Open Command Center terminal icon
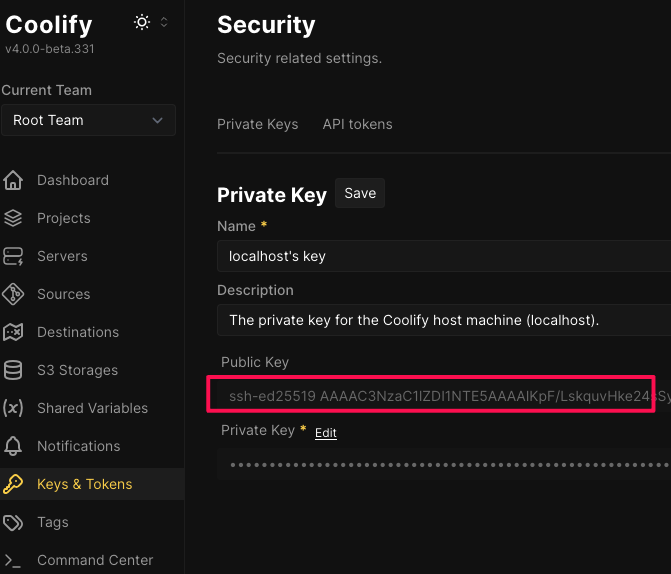The width and height of the screenshot is (671, 574). [x=13, y=560]
